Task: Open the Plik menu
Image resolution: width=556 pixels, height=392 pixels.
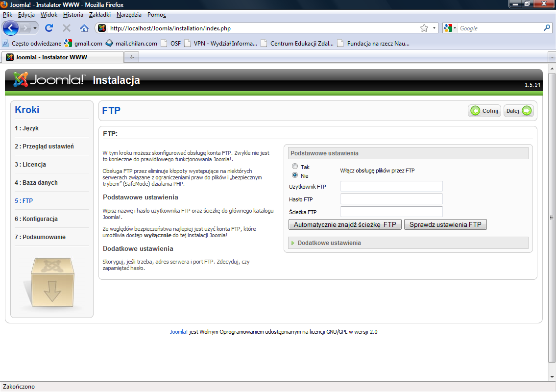Action: 7,15
